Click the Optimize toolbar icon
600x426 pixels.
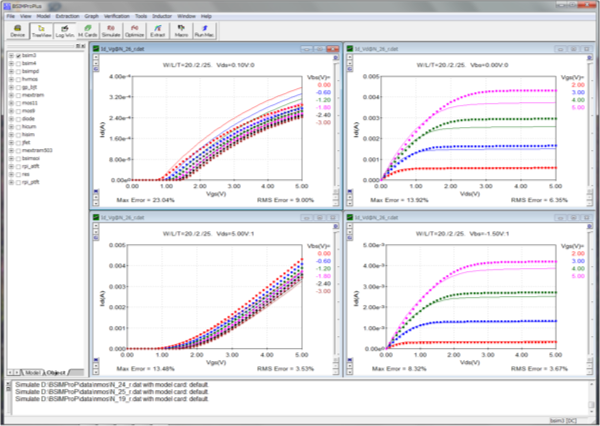tap(134, 32)
